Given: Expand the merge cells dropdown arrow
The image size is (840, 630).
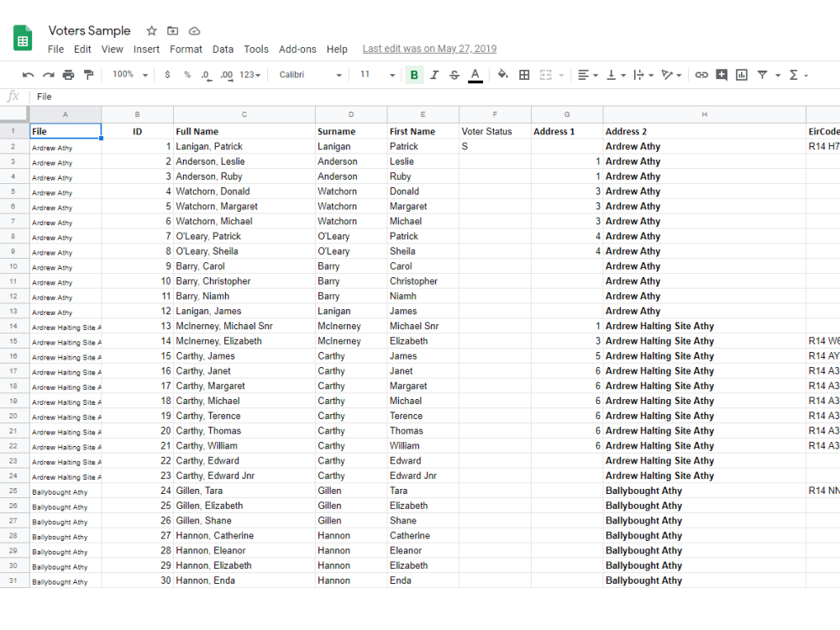Looking at the screenshot, I should (x=561, y=76).
